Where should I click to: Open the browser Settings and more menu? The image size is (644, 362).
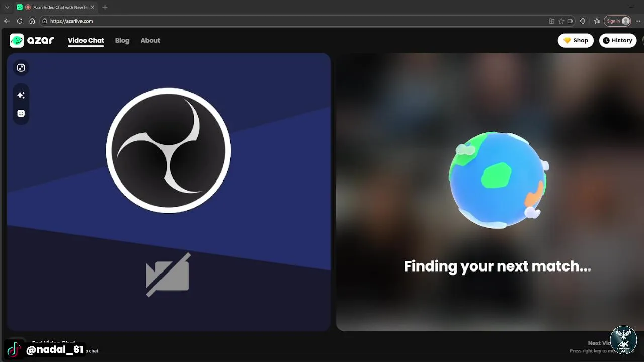[x=638, y=21]
